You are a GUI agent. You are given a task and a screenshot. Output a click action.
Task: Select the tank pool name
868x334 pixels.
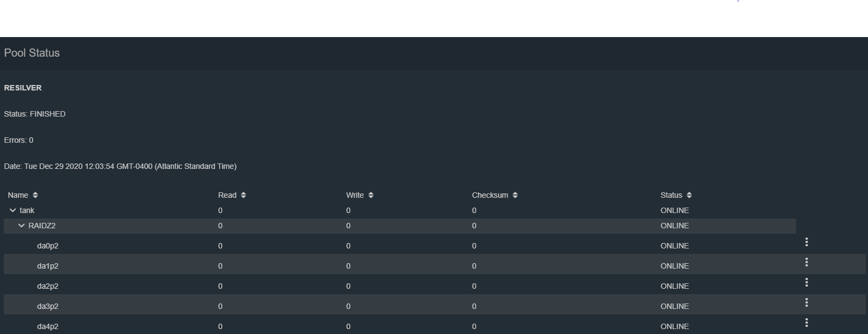27,210
